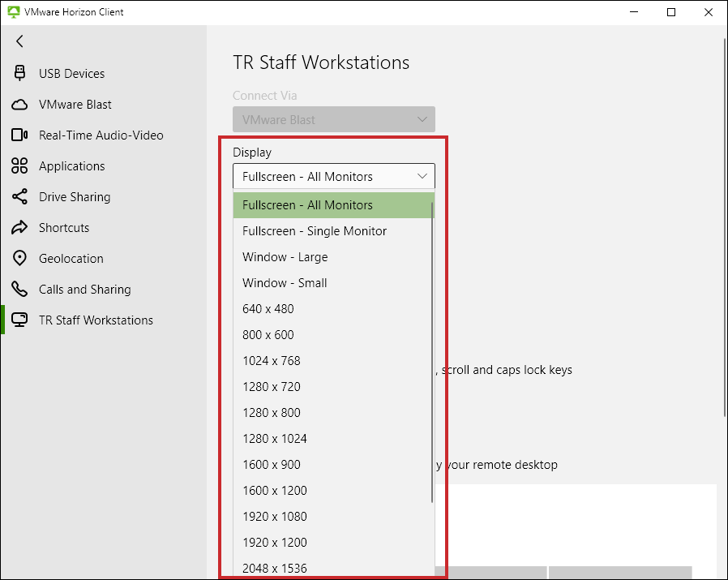Go to Drive Sharing settings

[104, 196]
